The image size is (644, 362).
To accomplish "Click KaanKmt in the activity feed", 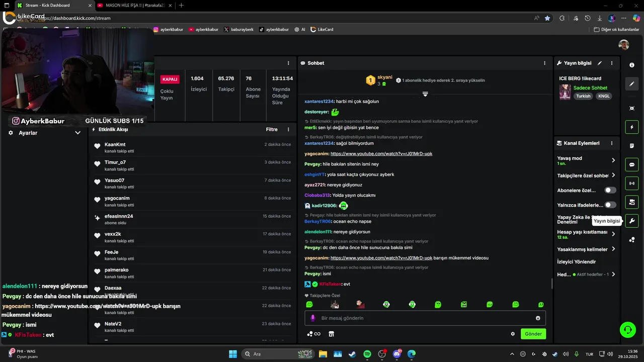I will 115,144.
